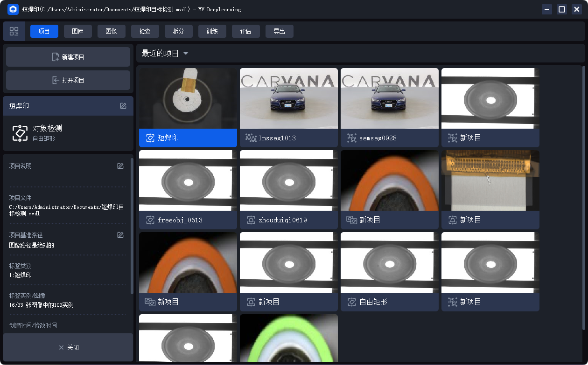This screenshot has width=588, height=365.
Task: Select the freeobj_0613 project thumbnail
Action: (188, 180)
